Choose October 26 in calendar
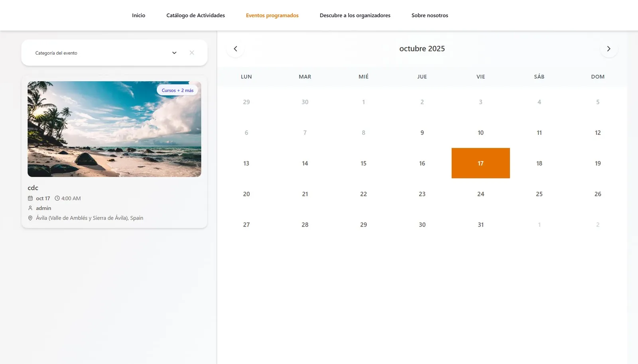The image size is (638, 364). coord(598,194)
